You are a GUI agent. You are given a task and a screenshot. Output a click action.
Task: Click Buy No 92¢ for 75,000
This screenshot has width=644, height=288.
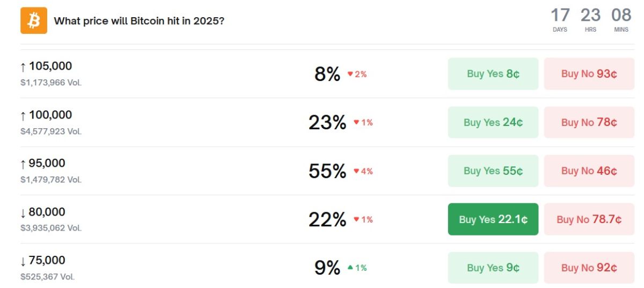589,268
